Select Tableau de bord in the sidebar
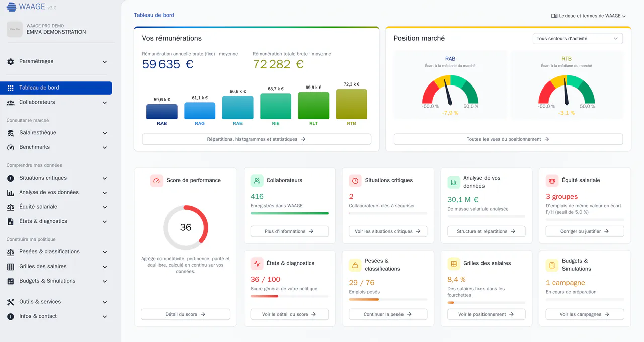Screen dimensions: 644x342 (56, 88)
